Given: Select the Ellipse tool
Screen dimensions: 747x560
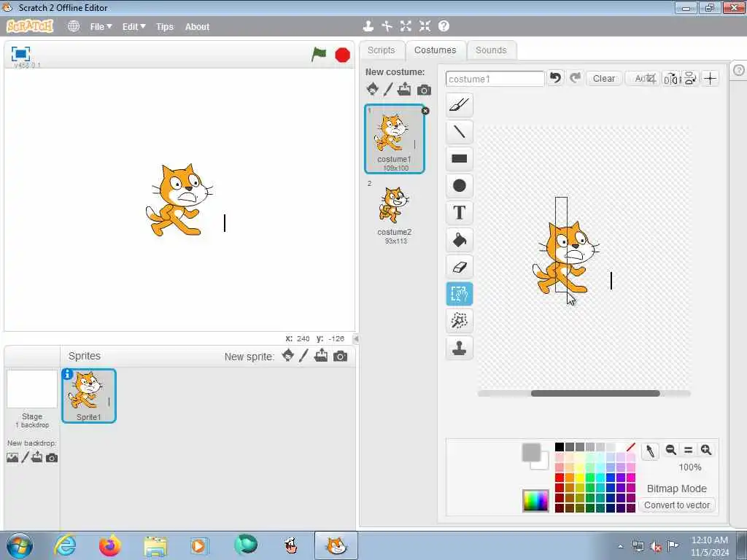Looking at the screenshot, I should tap(460, 186).
